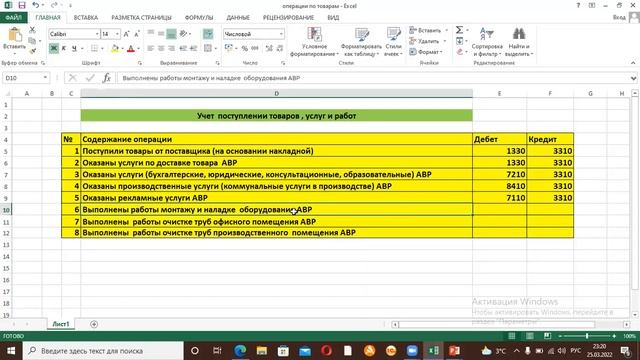Viewport: 640px width, 360px height.
Task: Toggle Middle Align vertical alignment
Action: pyautogui.click(x=161, y=34)
